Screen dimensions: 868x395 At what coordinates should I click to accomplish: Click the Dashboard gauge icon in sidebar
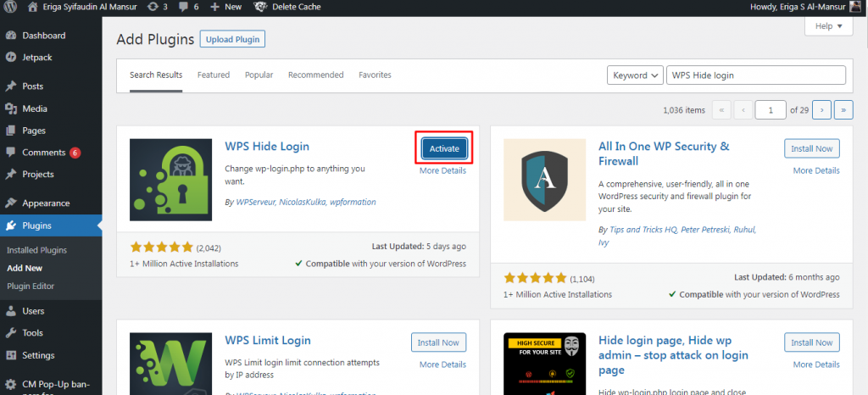[x=10, y=36]
